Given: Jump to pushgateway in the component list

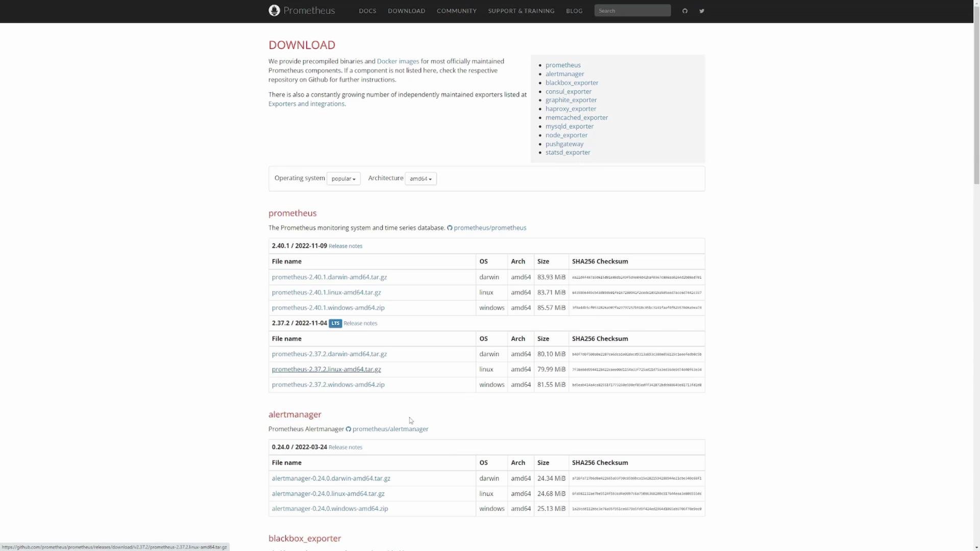Looking at the screenshot, I should click(x=565, y=144).
